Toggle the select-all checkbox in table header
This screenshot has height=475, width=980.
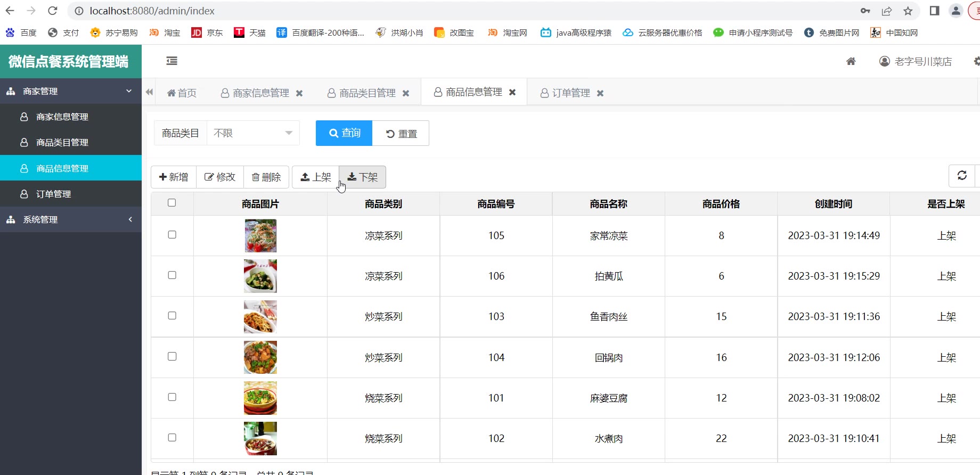click(x=171, y=203)
